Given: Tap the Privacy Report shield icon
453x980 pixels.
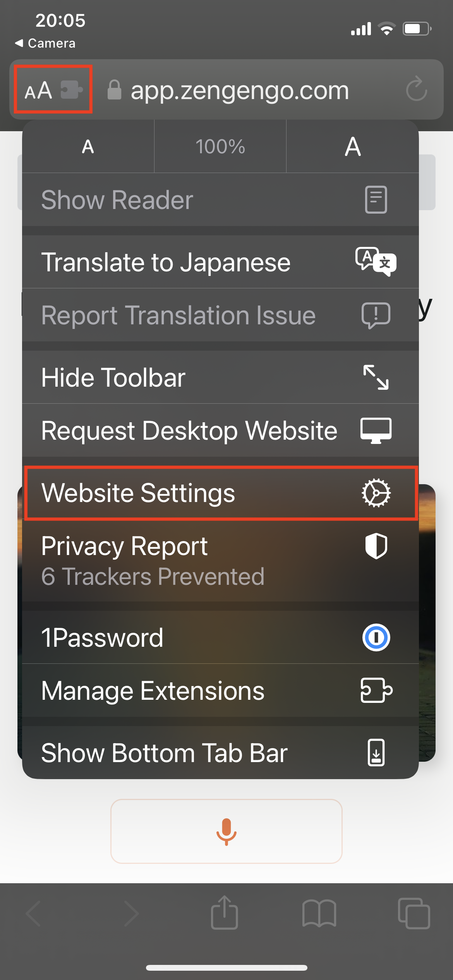Looking at the screenshot, I should 376,546.
